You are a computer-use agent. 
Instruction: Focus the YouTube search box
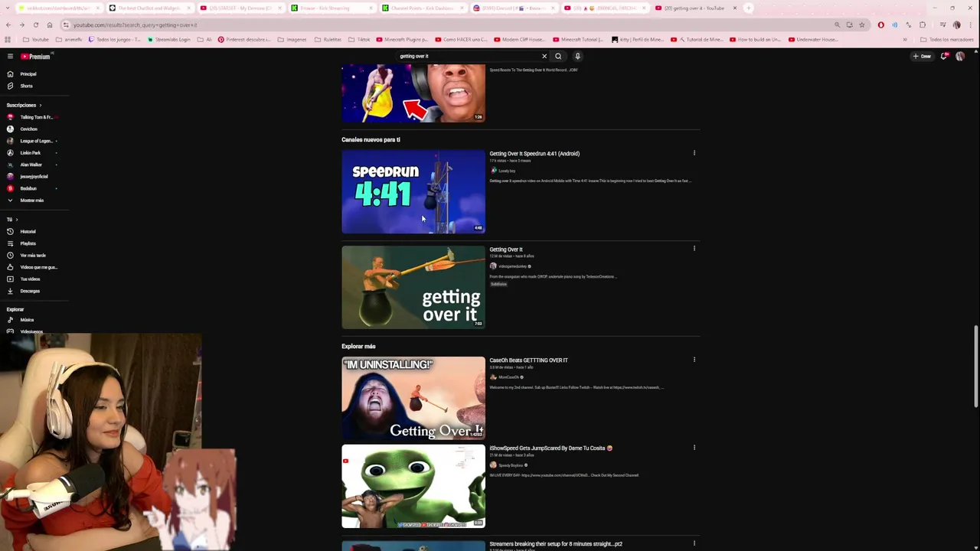[467, 56]
